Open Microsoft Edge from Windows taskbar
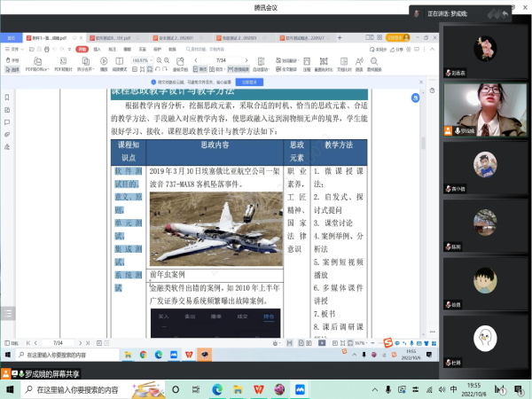 coord(215,387)
